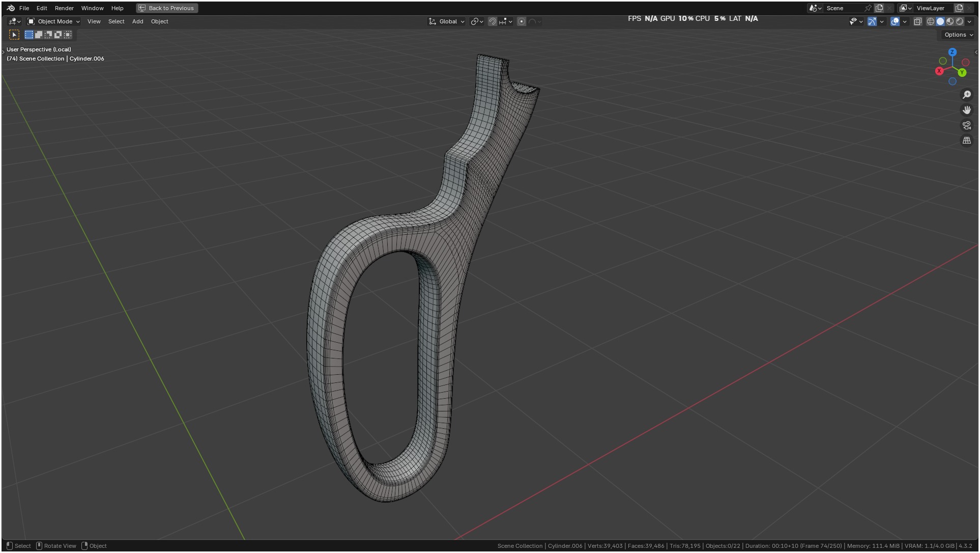
Task: Switch perspective/orthographic grid icon
Action: click(x=967, y=141)
